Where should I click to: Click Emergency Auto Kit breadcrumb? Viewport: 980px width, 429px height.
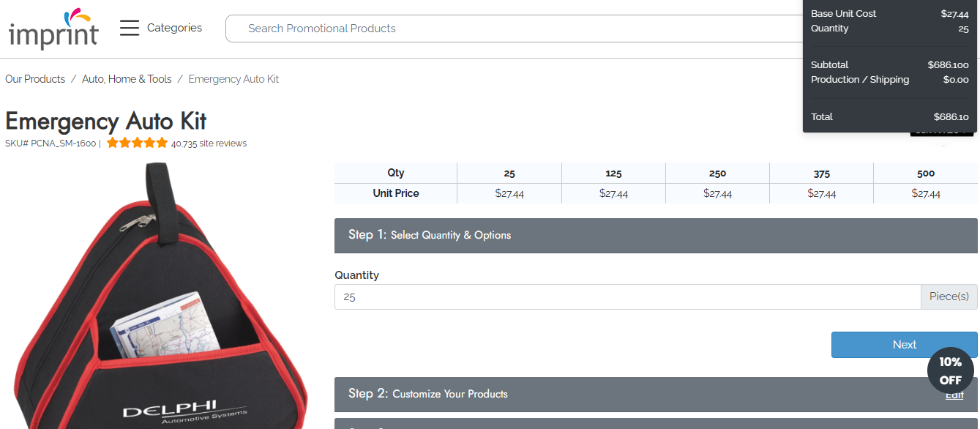click(233, 79)
